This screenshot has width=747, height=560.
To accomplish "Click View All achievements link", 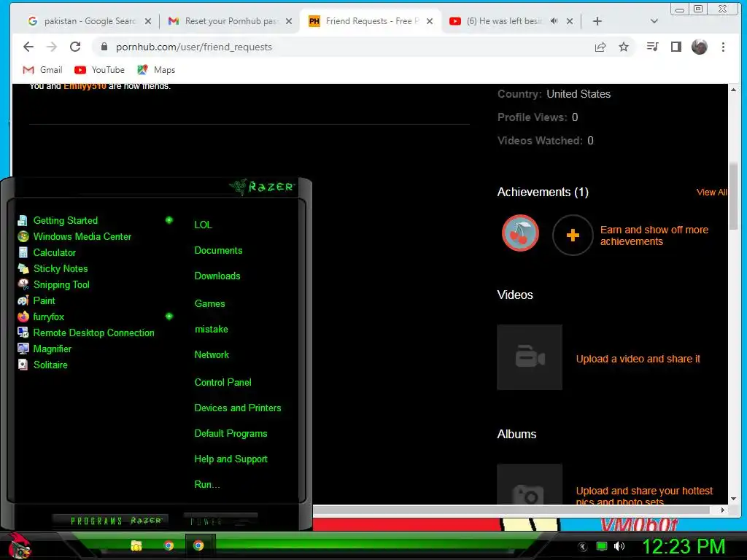I will [712, 192].
